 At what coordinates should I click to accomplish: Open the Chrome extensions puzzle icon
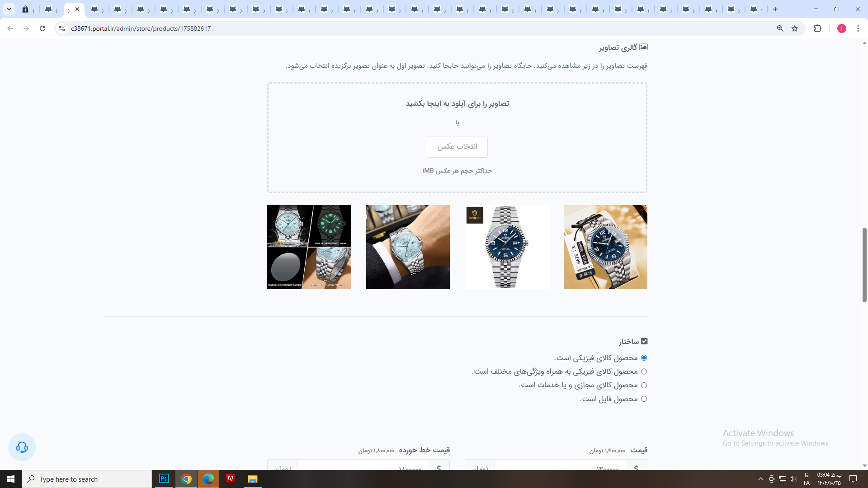pos(817,28)
